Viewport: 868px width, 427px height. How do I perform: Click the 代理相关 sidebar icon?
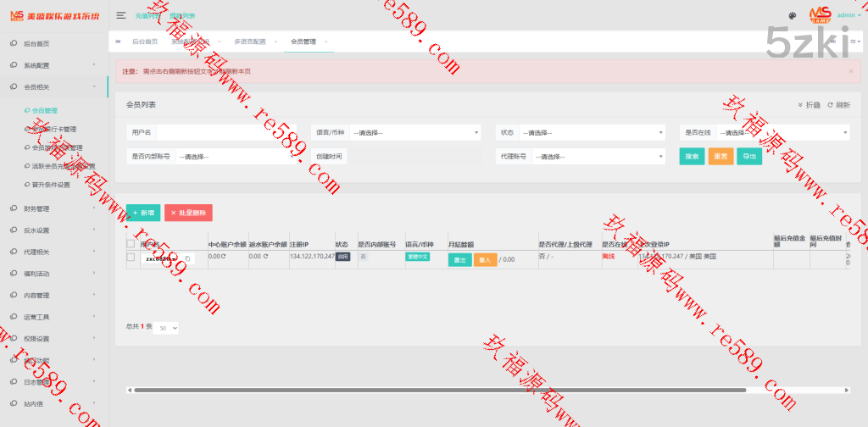tap(14, 252)
